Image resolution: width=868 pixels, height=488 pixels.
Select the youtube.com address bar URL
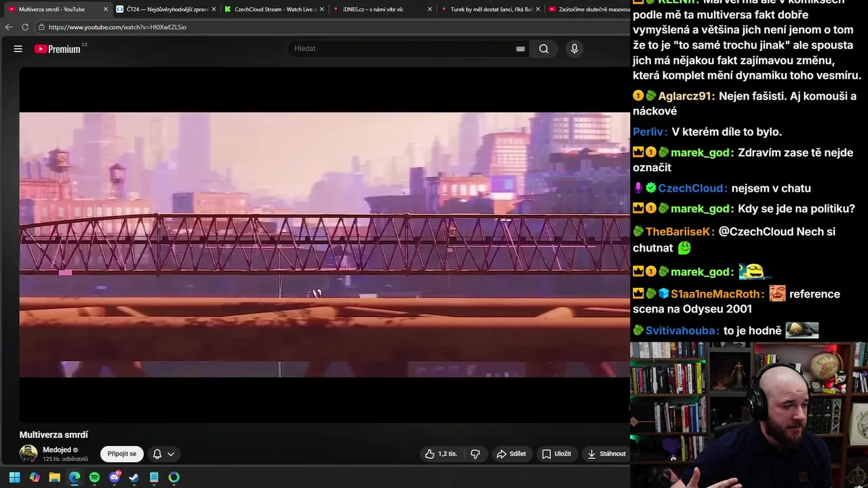tap(117, 27)
